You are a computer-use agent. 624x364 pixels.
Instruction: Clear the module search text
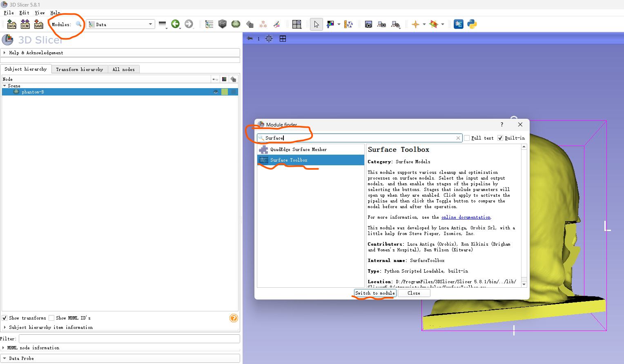point(458,138)
